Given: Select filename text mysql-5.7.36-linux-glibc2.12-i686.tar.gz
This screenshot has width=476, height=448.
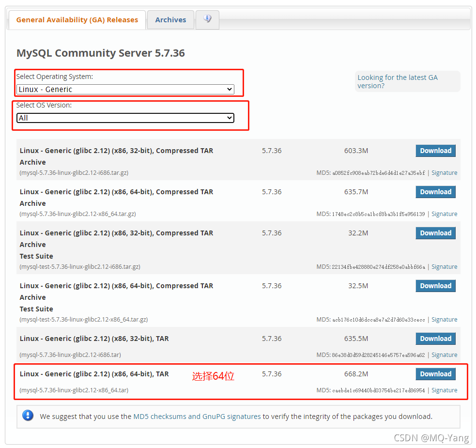Looking at the screenshot, I should (74, 172).
